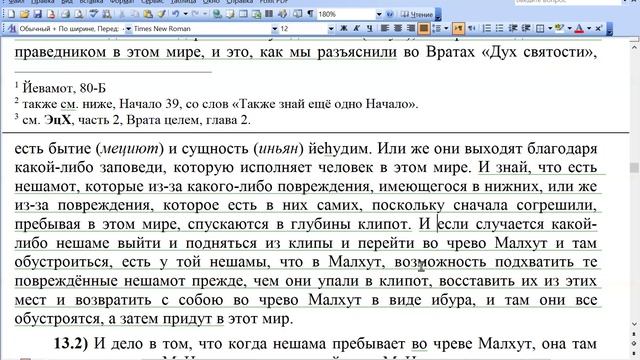Click the font size box showing 12
The image size is (640, 360).
click(x=303, y=29)
